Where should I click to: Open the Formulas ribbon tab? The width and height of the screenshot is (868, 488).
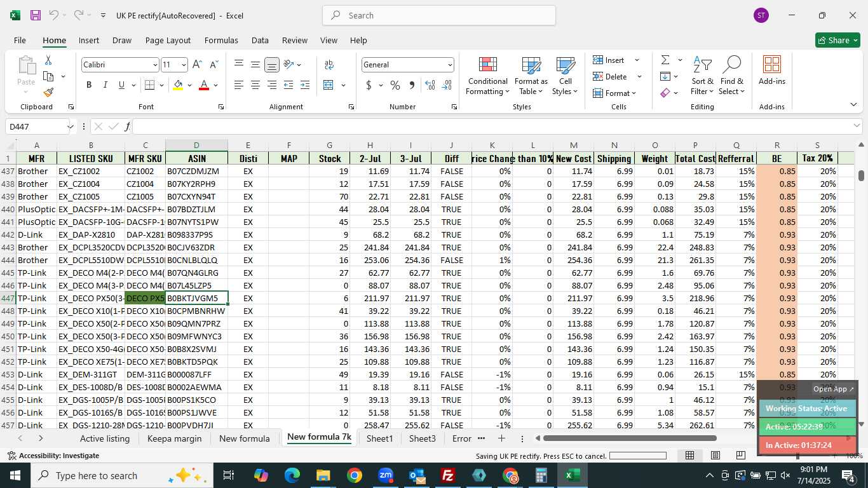[x=221, y=40]
